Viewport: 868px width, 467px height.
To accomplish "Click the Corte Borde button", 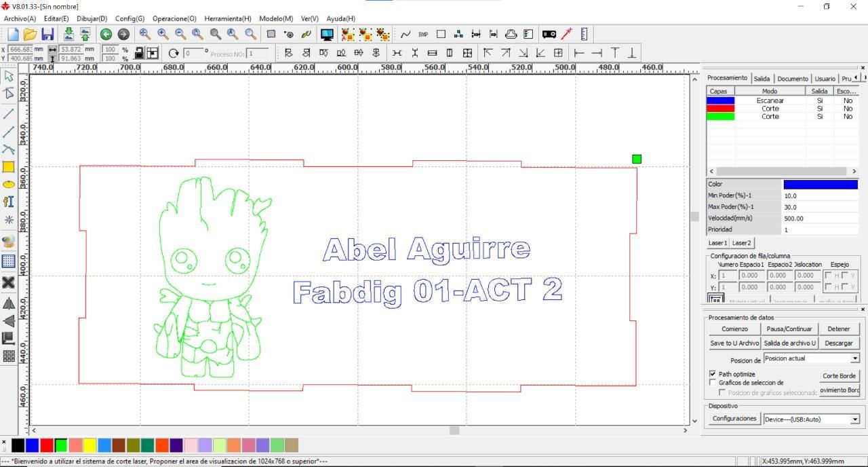I will 840,376.
